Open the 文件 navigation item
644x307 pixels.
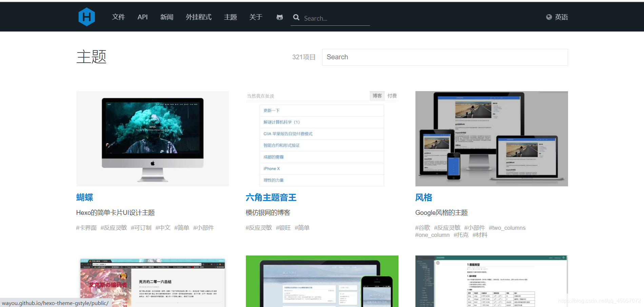click(x=118, y=17)
